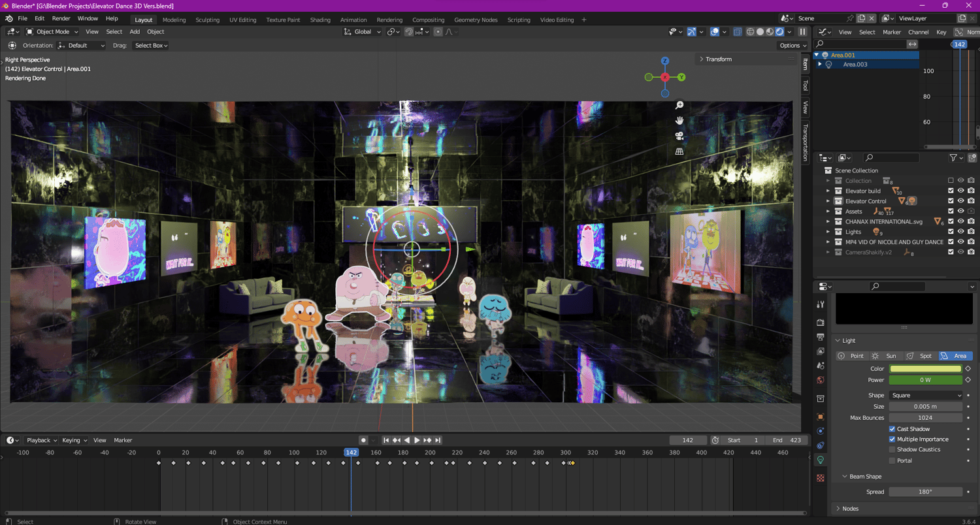The height and width of the screenshot is (525, 980).
Task: Expand the Nodes panel section
Action: (850, 509)
